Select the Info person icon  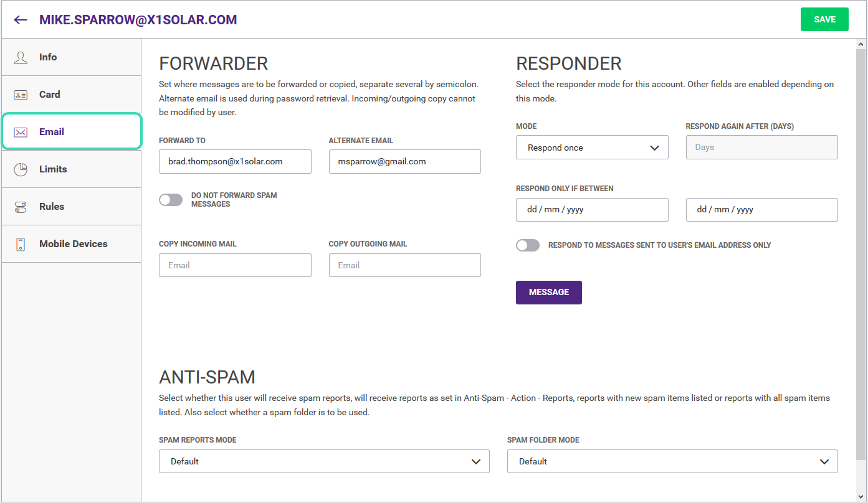[x=21, y=57]
